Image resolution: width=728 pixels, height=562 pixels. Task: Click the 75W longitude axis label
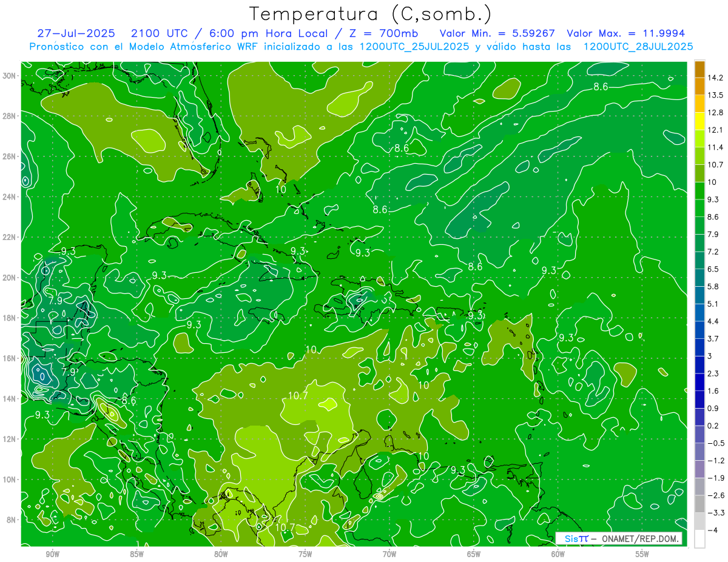[305, 554]
